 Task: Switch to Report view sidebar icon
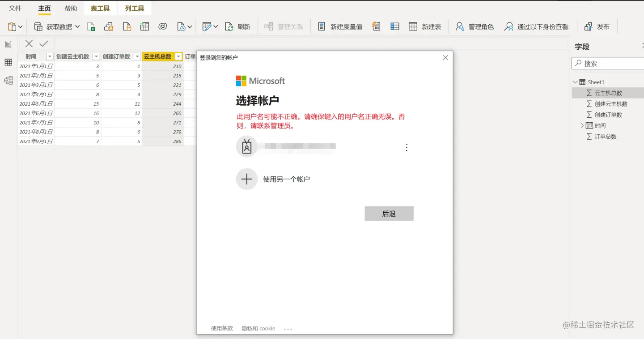[8, 44]
